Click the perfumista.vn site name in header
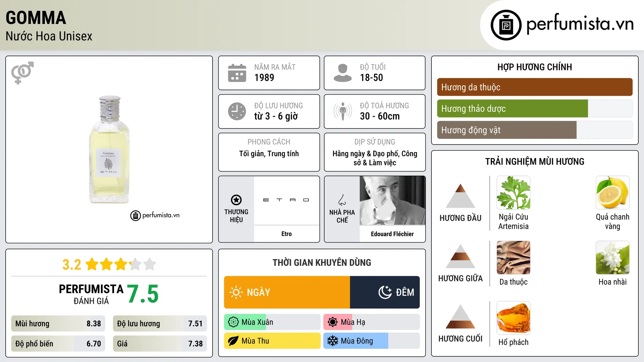The height and width of the screenshot is (362, 644). (580, 24)
